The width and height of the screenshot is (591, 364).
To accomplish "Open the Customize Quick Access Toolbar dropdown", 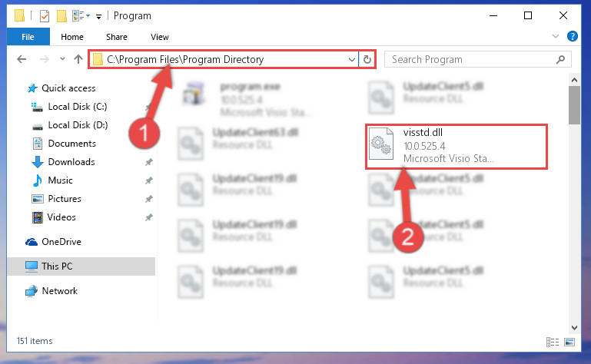I will pyautogui.click(x=98, y=16).
